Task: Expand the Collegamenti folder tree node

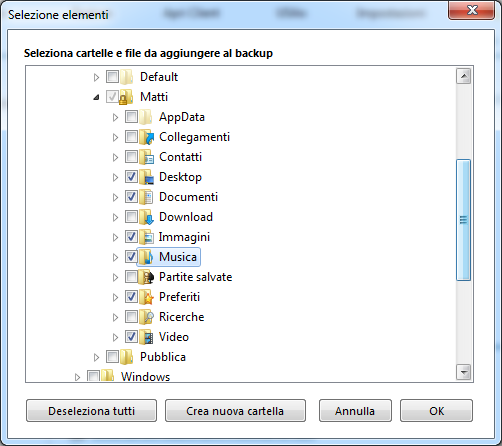Action: point(115,137)
